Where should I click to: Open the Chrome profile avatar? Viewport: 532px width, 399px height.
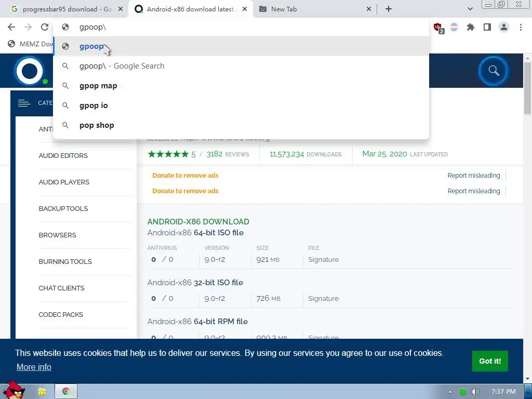[504, 27]
